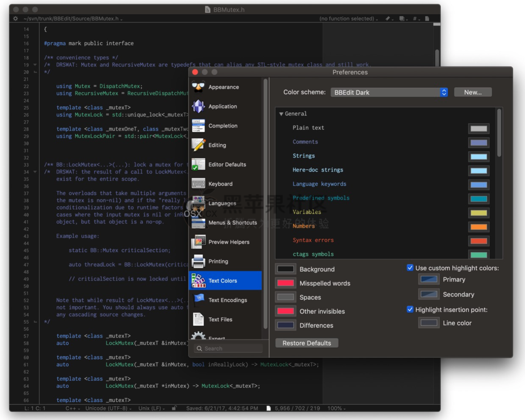Open the Color scheme dropdown
This screenshot has height=420, width=525.
[x=389, y=92]
